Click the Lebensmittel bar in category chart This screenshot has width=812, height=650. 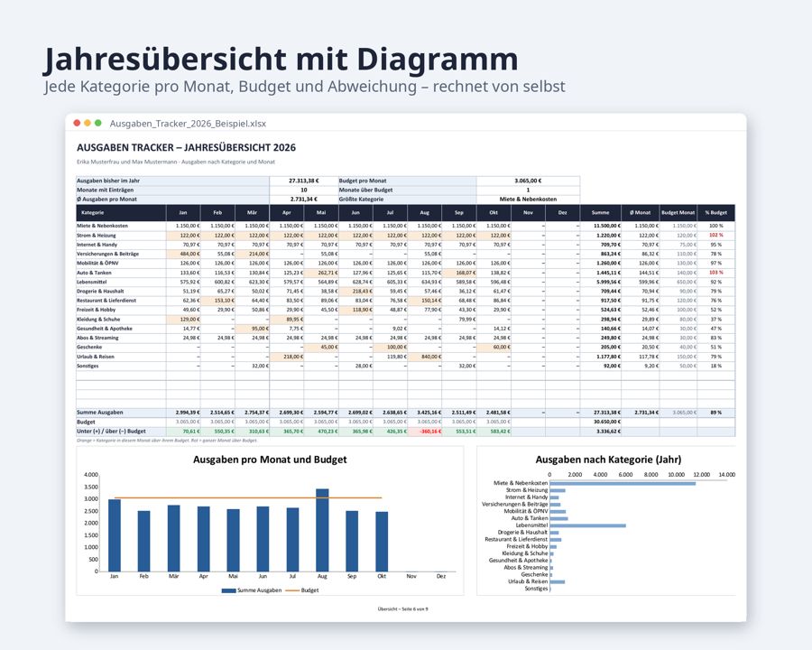coord(587,525)
